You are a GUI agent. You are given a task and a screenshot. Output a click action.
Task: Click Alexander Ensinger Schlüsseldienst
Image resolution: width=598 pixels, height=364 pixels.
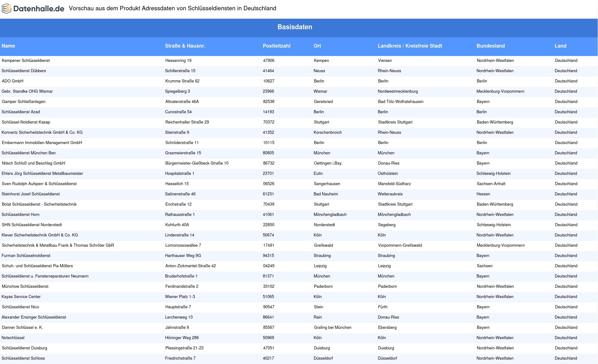(x=34, y=317)
